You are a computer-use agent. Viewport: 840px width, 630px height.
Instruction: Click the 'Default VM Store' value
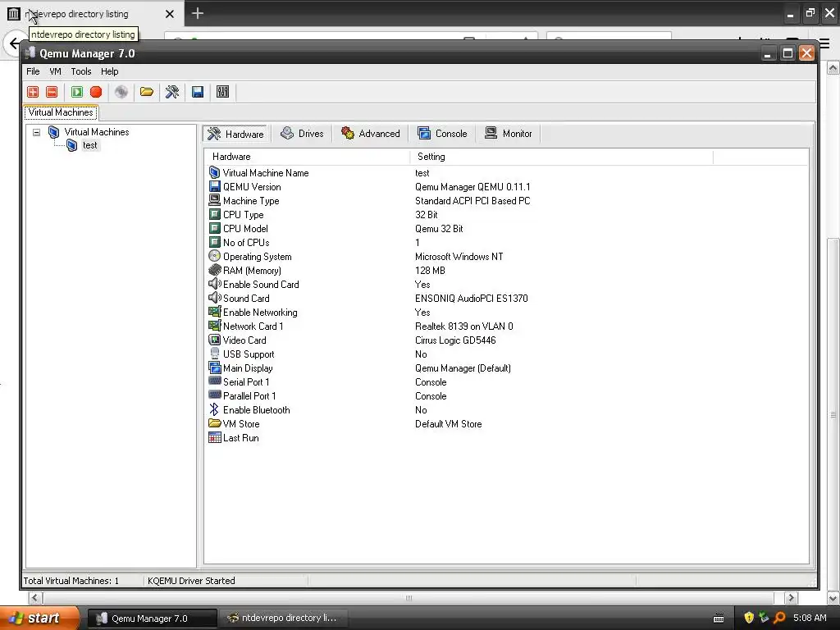pyautogui.click(x=449, y=424)
